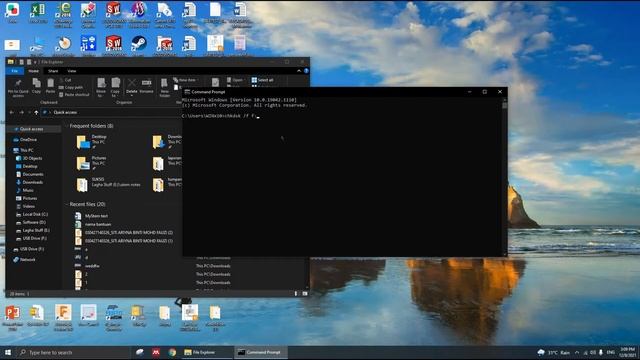Open the New item dropdown

pyautogui.click(x=186, y=80)
